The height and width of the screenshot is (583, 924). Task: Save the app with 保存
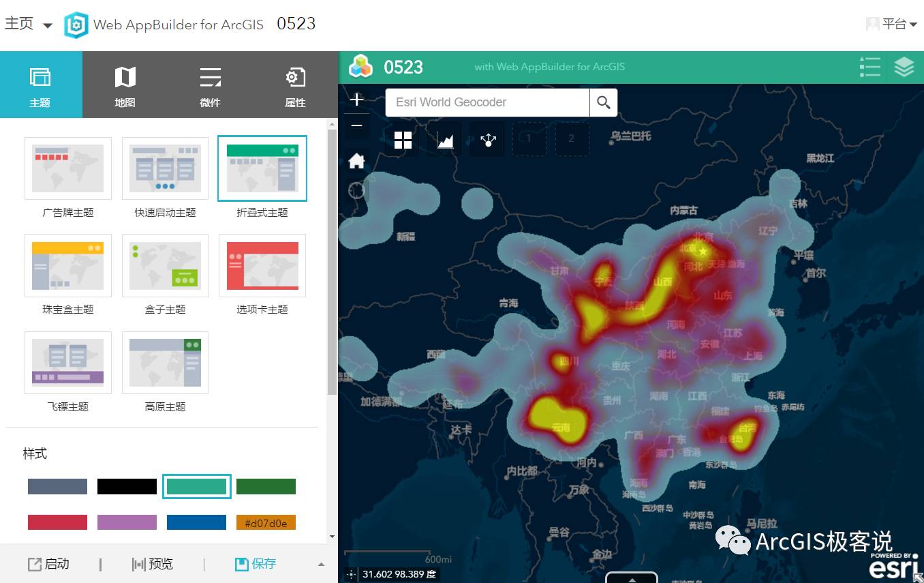(256, 564)
